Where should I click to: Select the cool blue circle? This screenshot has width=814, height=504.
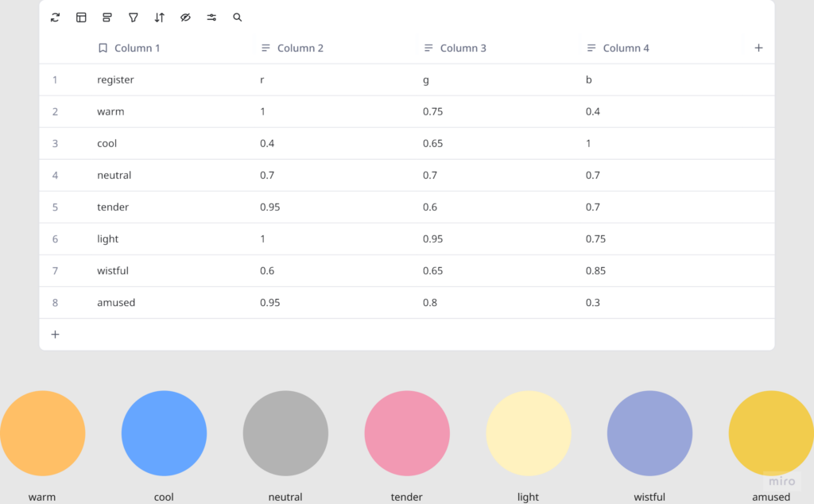point(164,433)
